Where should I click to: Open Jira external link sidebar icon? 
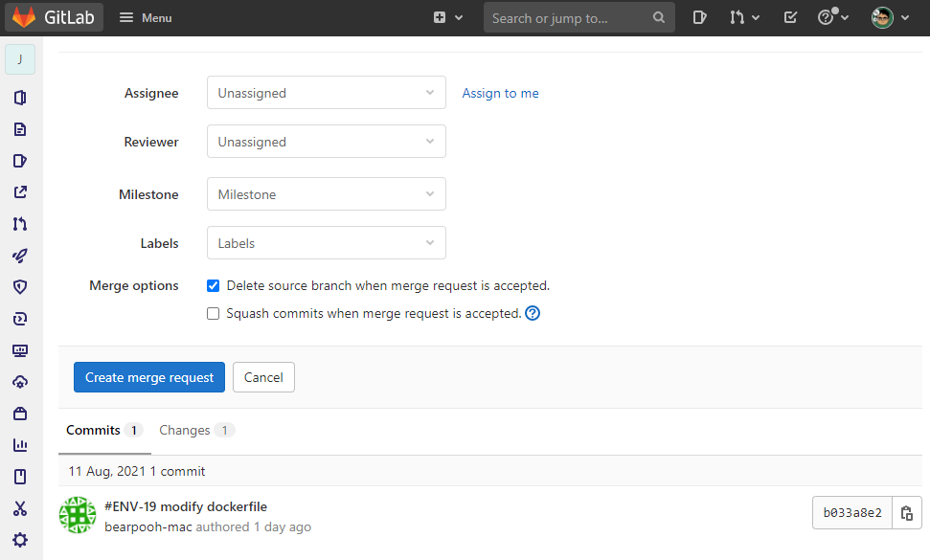click(x=20, y=192)
